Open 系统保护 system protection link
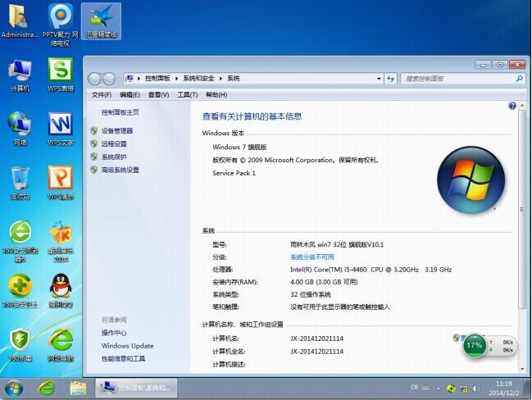Screen dimensions: 532x400 (114, 157)
